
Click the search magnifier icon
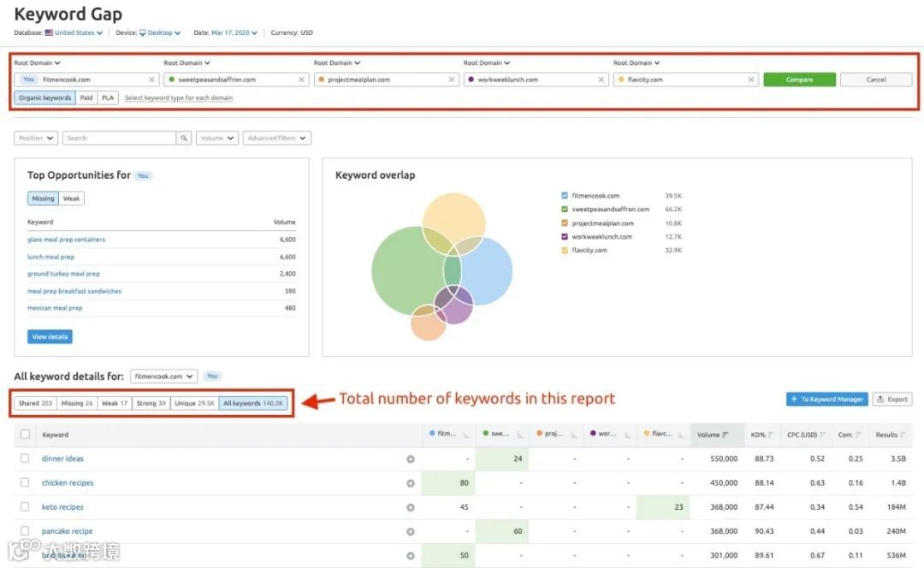tap(184, 138)
